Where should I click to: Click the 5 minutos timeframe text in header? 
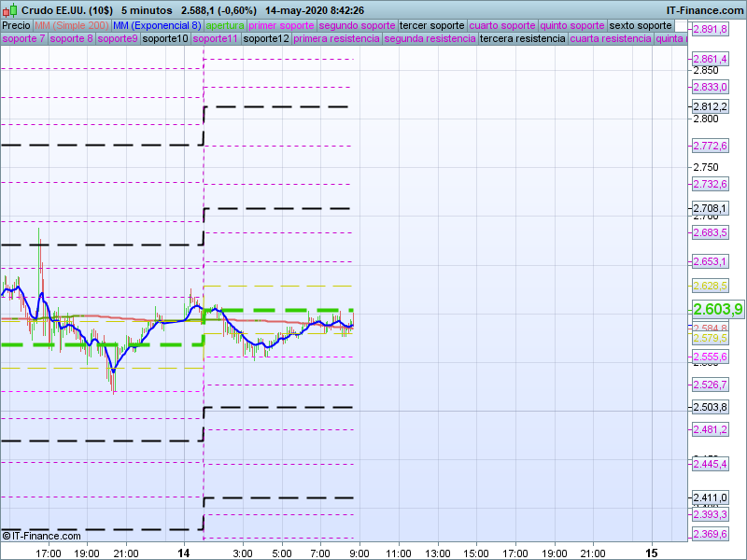[x=147, y=9]
